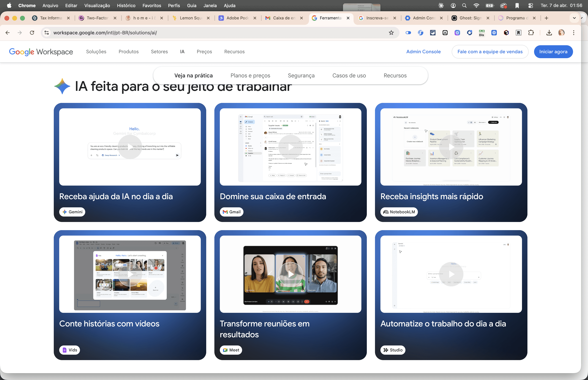Expand the tab search chevron
This screenshot has width=588, height=380.
pos(574,18)
